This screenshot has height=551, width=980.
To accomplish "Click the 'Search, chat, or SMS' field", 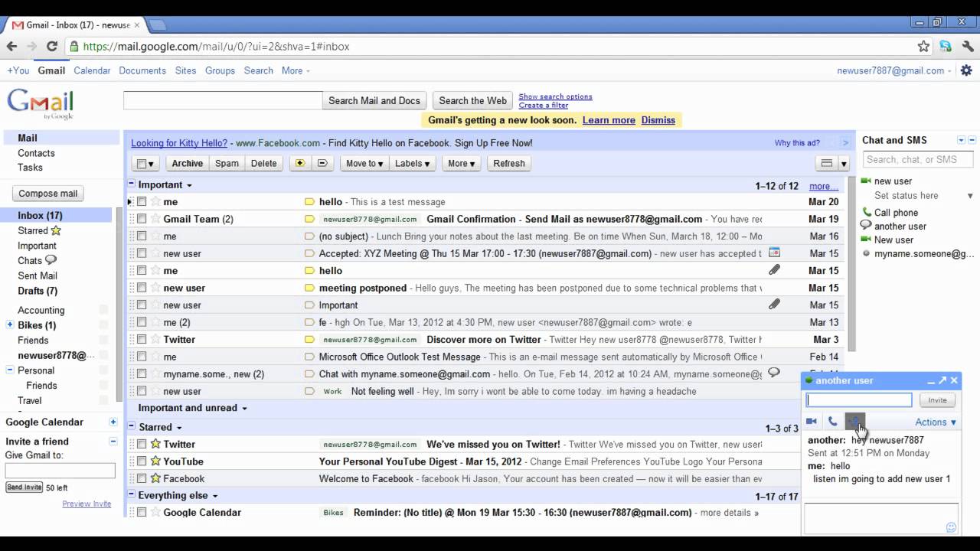I will point(917,159).
